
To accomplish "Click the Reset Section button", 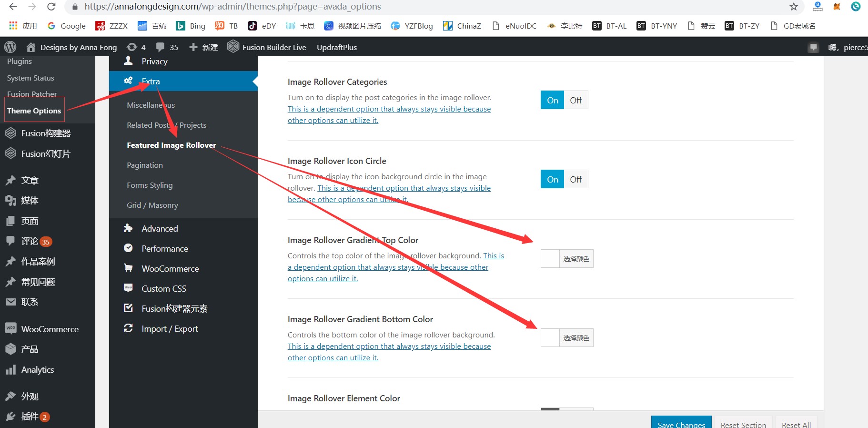I will click(x=743, y=423).
